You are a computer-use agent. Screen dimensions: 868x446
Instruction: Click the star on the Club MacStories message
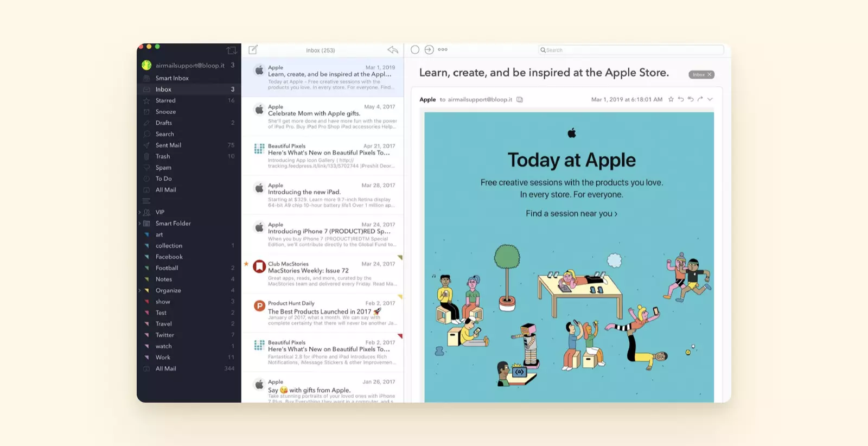(246, 264)
